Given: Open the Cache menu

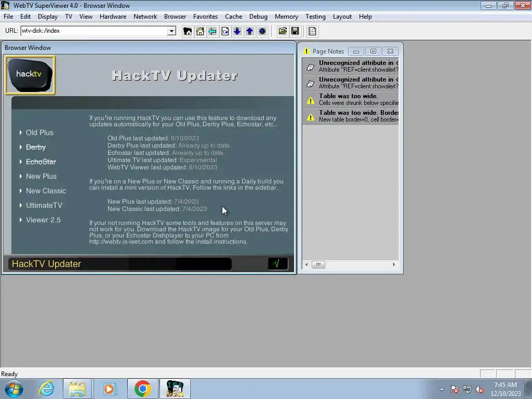Looking at the screenshot, I should 233,17.
